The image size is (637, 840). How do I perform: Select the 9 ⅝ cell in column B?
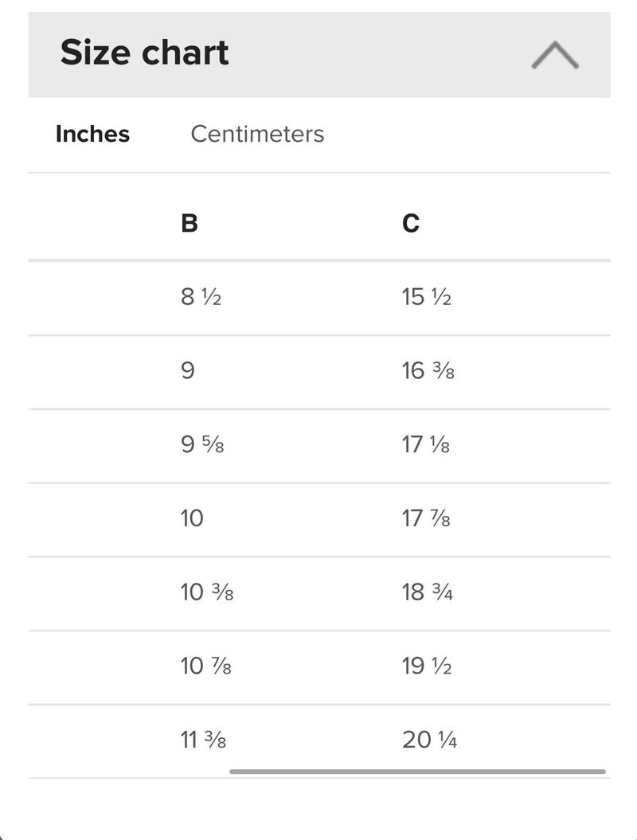point(202,444)
